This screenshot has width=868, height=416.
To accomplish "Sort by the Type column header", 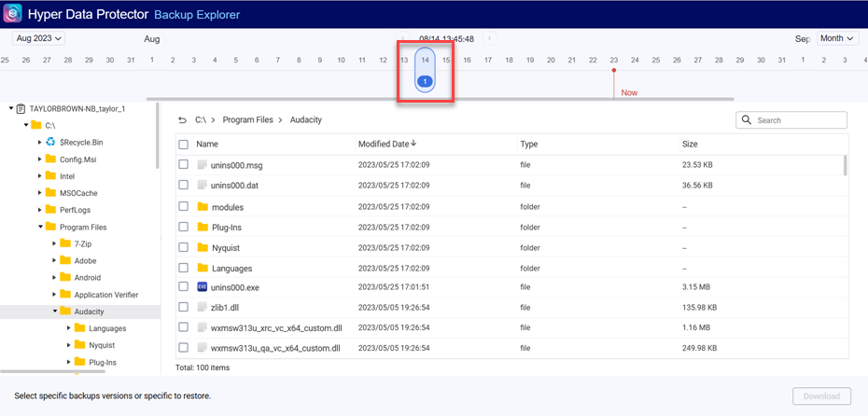I will tap(528, 145).
